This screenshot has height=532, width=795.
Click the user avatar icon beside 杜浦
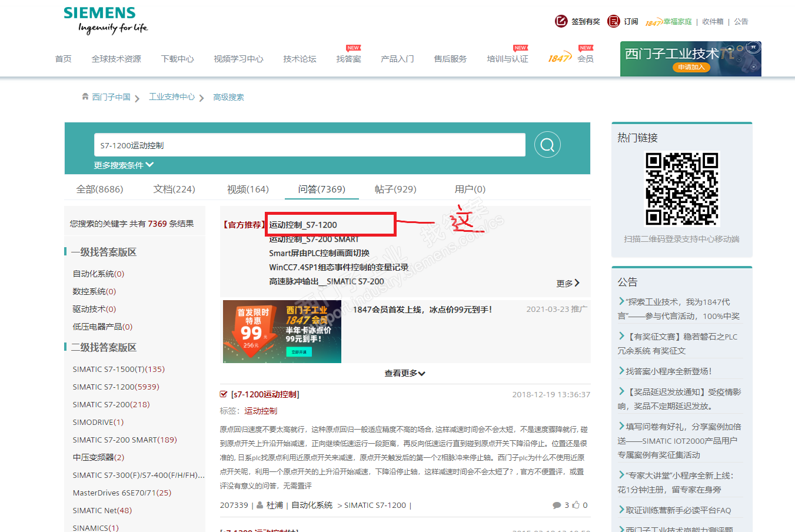[x=260, y=505]
